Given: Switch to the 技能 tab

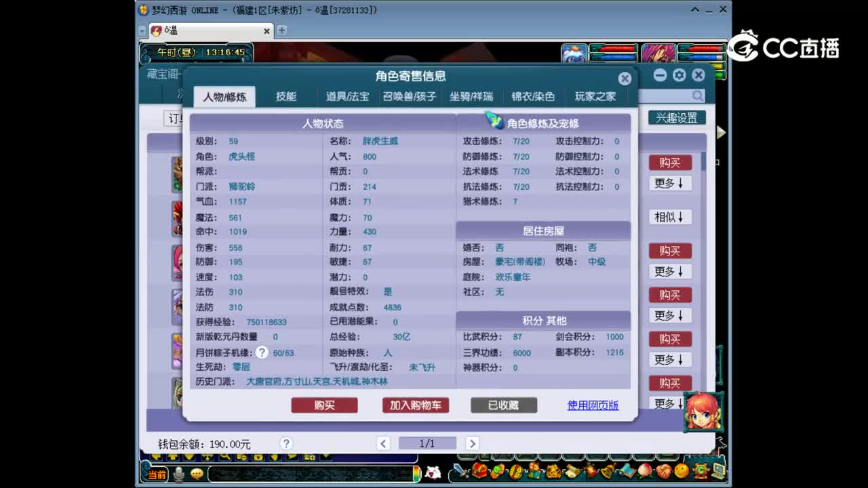Looking at the screenshot, I should 286,96.
